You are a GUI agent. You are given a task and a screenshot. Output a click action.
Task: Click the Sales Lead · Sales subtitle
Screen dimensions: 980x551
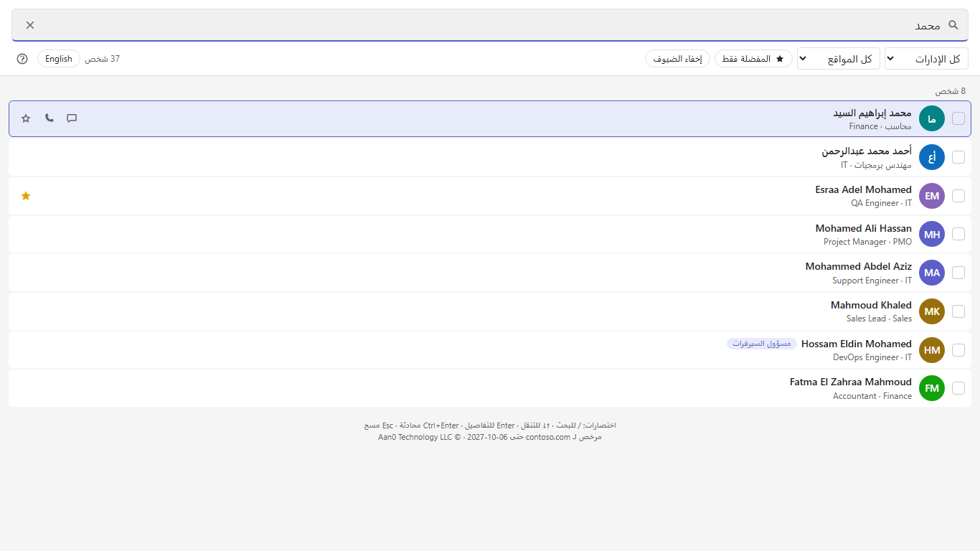pyautogui.click(x=879, y=319)
